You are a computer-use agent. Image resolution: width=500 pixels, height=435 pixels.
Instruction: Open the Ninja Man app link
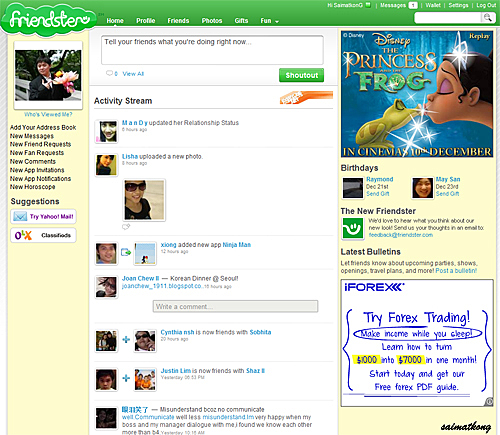[x=237, y=245]
